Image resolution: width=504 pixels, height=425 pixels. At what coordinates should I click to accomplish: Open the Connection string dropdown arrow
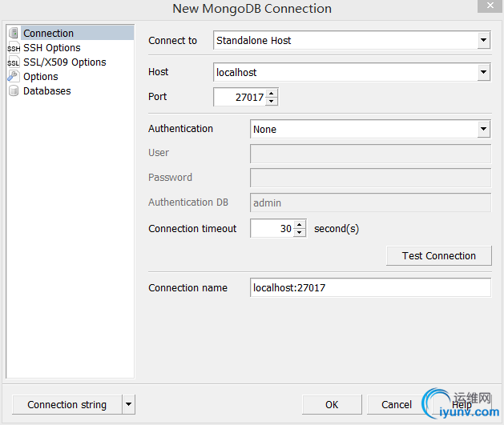[x=128, y=404]
